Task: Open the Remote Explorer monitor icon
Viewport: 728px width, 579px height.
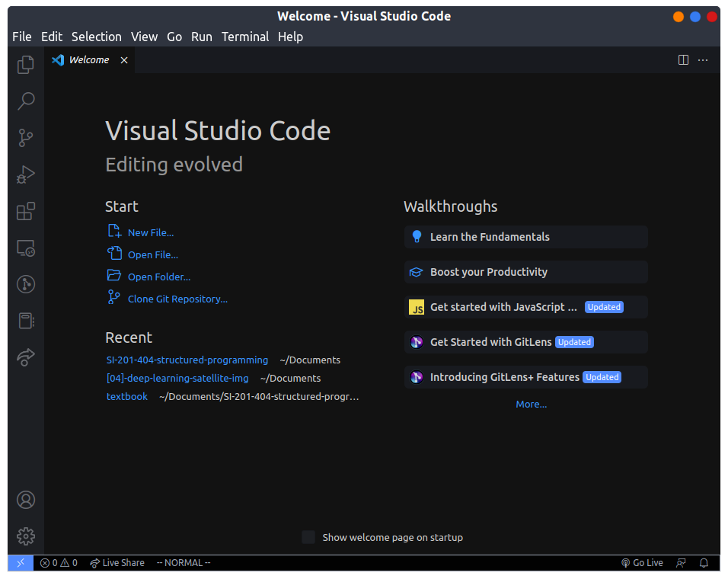Action: pos(26,248)
